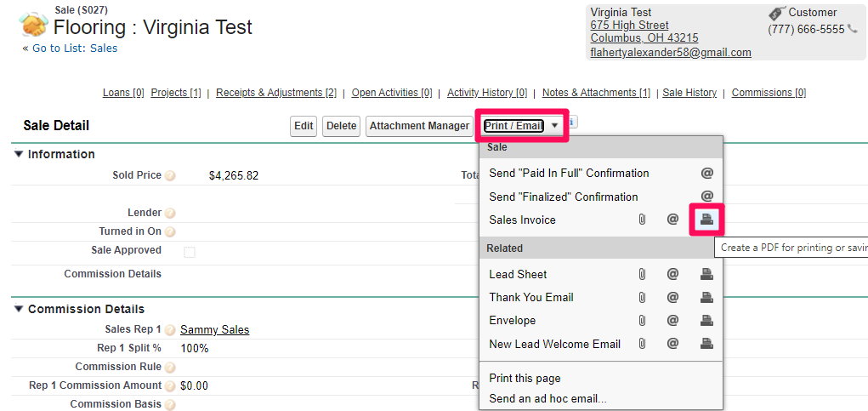Open Open Activities [0] link
Screen dimensions: 868x411
tap(392, 93)
